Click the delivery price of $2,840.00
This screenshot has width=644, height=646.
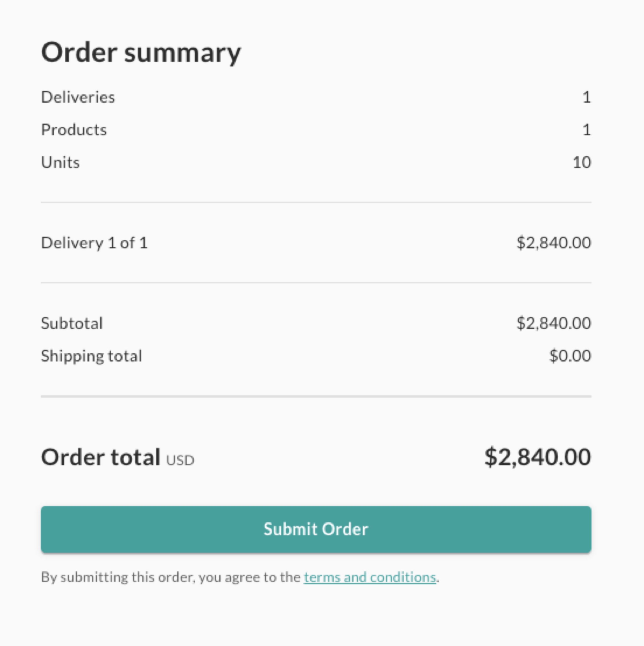pyautogui.click(x=554, y=243)
